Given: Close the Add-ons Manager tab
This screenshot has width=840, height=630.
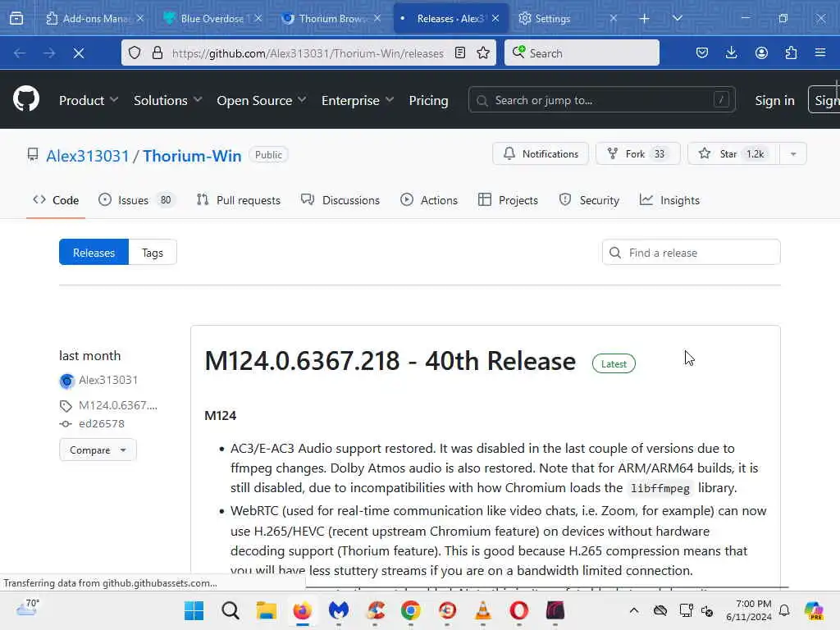Looking at the screenshot, I should (x=139, y=18).
